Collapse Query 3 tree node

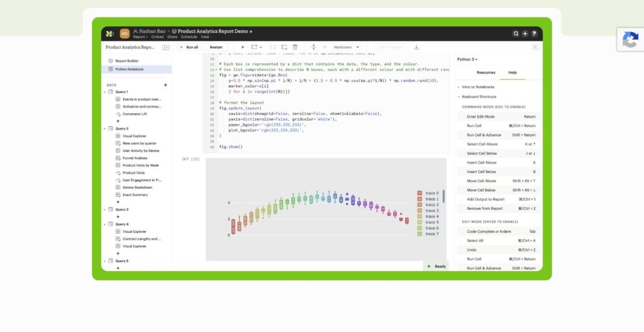105,209
